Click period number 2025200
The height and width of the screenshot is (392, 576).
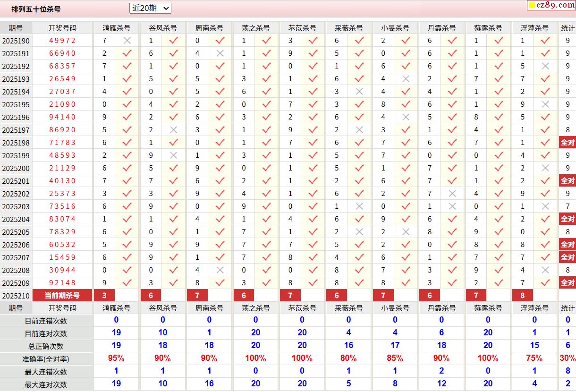tap(16, 169)
